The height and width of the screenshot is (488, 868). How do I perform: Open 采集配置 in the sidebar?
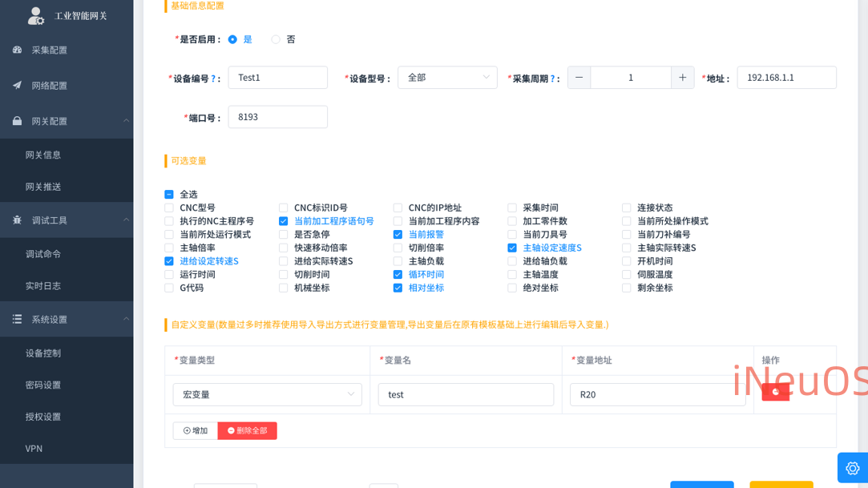50,50
